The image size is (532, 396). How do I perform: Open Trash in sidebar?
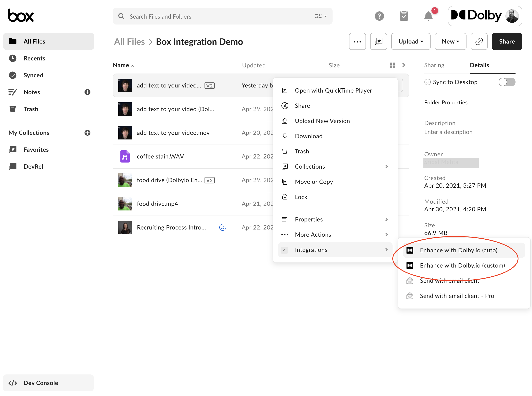(48, 109)
